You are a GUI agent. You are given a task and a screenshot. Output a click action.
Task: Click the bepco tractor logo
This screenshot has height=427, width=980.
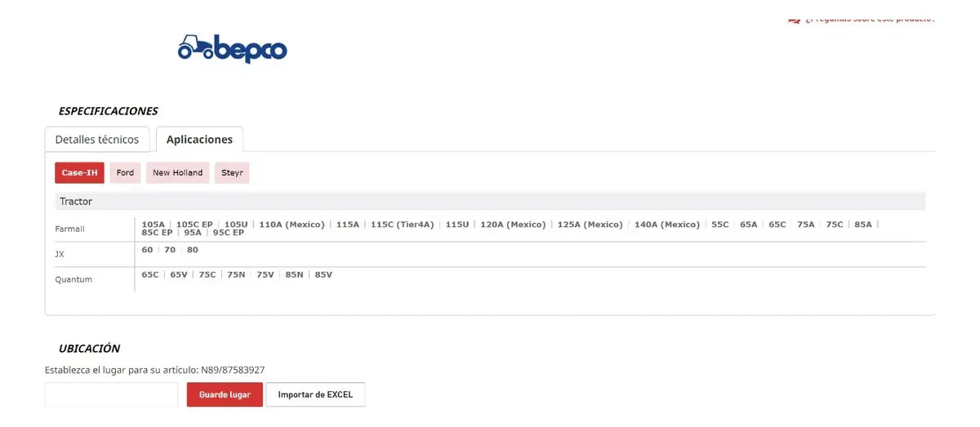point(233,48)
